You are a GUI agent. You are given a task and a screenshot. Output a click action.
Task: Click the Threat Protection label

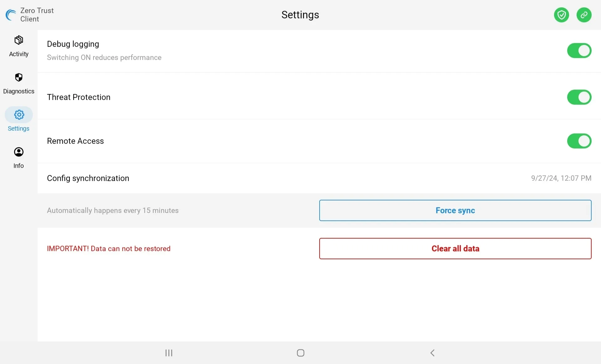pos(79,97)
